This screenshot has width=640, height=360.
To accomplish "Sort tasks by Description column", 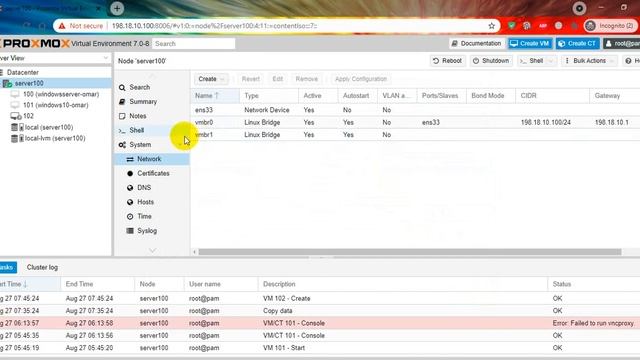I will click(402, 284).
